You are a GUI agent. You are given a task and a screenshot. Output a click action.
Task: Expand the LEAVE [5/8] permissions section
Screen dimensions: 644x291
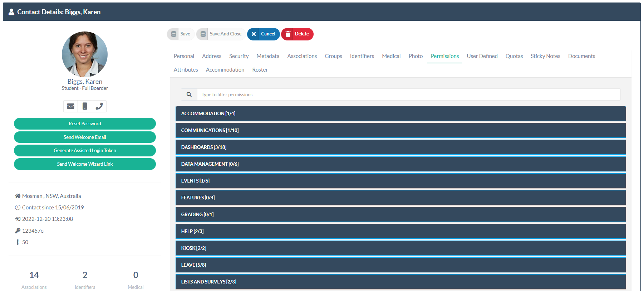[x=401, y=265]
